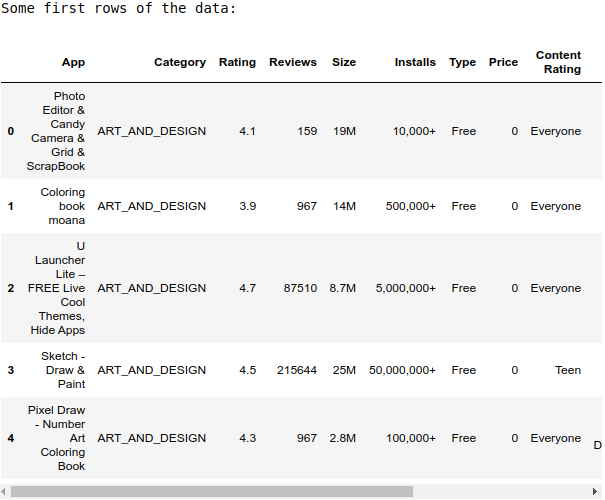Click the reviews value 87510
The height and width of the screenshot is (500, 605).
300,288
